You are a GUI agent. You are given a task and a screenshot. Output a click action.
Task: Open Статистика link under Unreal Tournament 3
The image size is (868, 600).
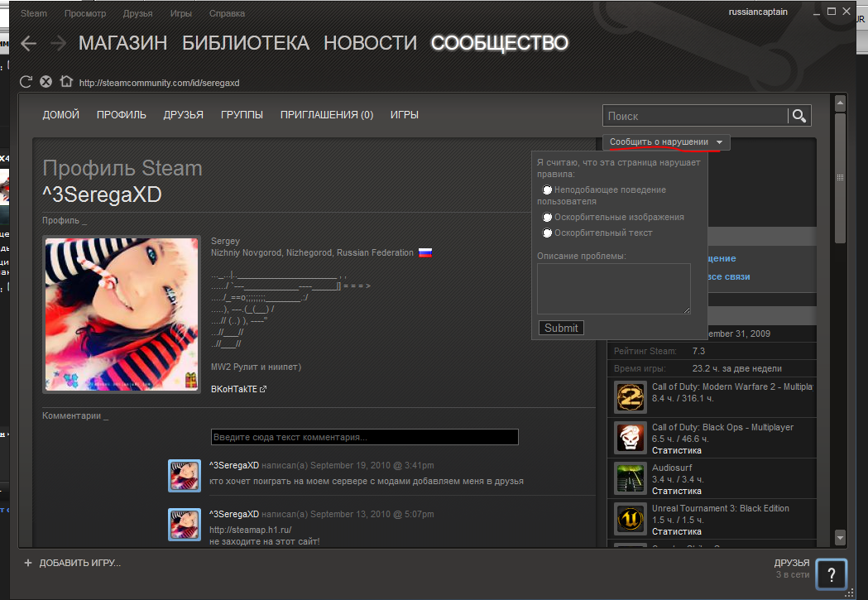click(677, 531)
